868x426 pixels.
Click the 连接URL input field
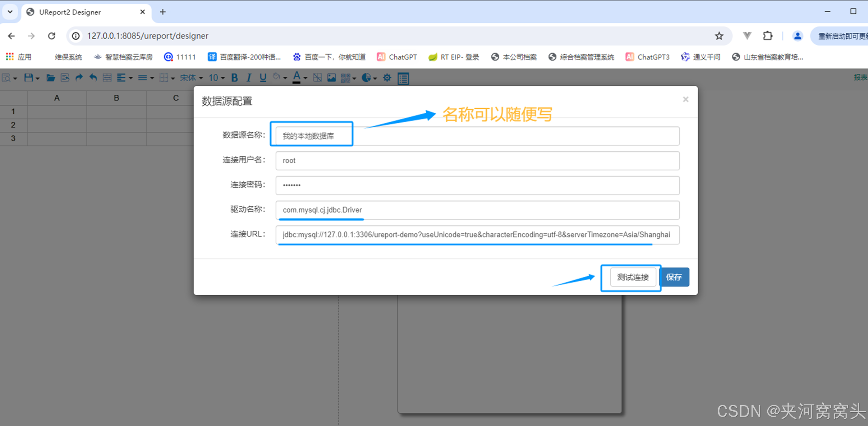coord(477,235)
